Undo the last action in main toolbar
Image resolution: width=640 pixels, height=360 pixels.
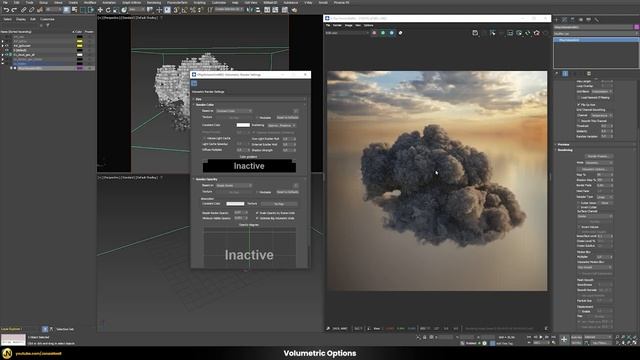(x=6, y=10)
